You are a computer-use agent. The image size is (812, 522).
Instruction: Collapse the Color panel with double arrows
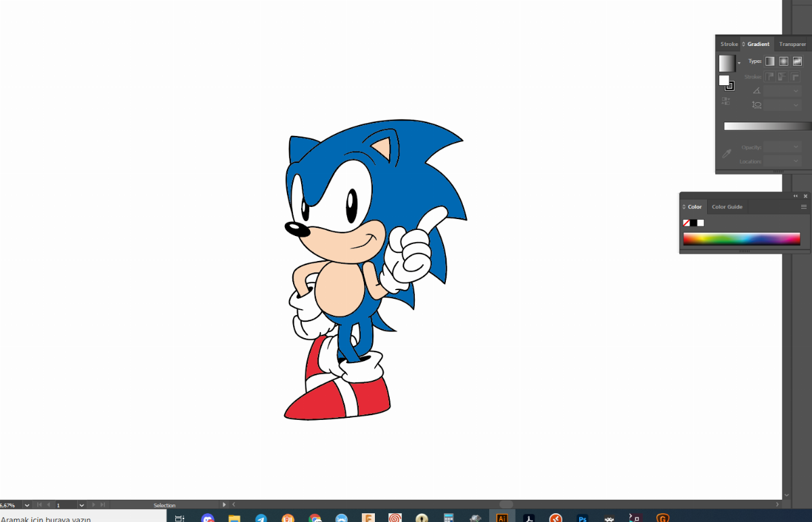pyautogui.click(x=795, y=196)
